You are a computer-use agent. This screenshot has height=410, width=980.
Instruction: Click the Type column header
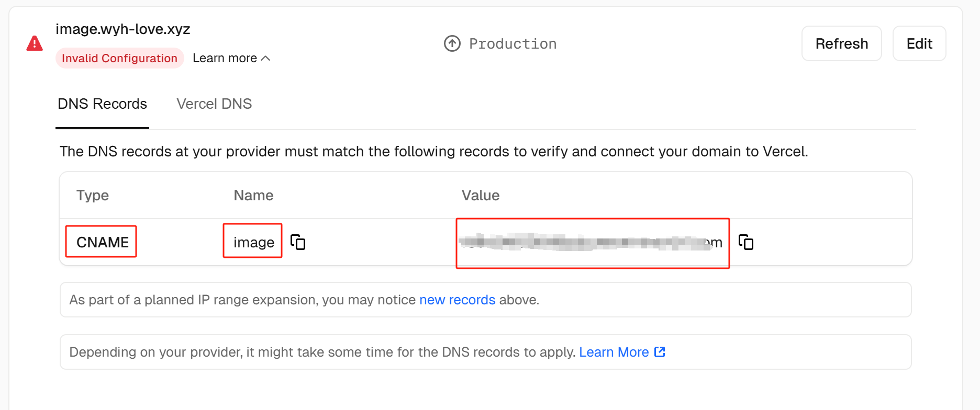pos(93,196)
